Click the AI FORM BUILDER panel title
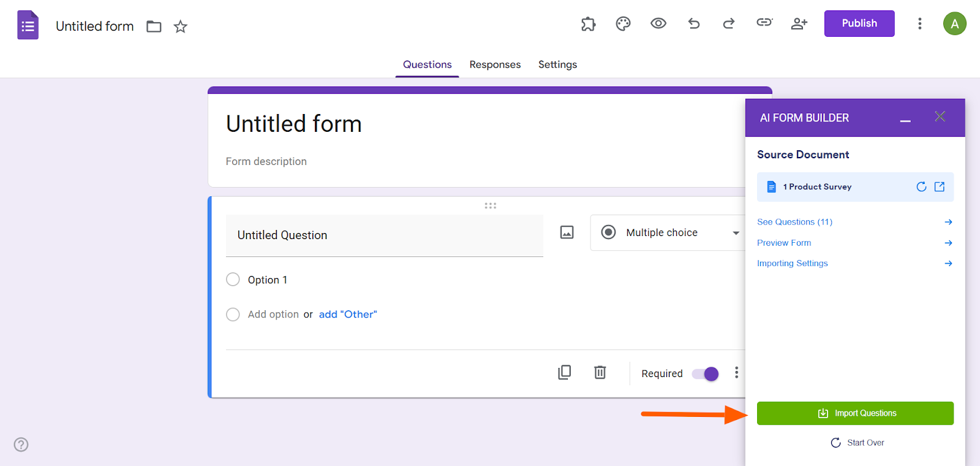980x466 pixels. tap(804, 118)
